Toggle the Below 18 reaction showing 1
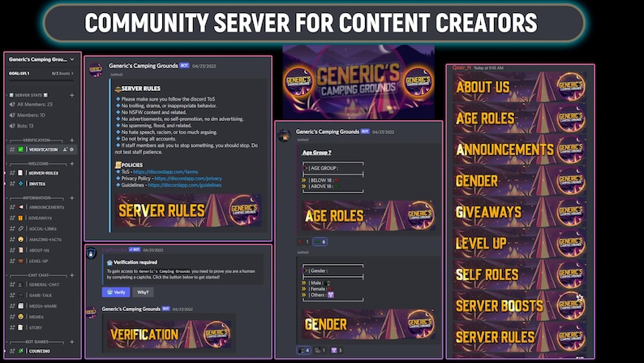Image resolution: width=644 pixels, height=363 pixels. [x=303, y=242]
